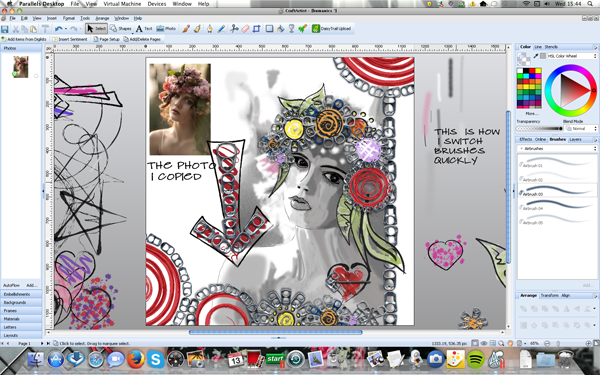Open Page Setup
The image size is (600, 375).
click(106, 39)
